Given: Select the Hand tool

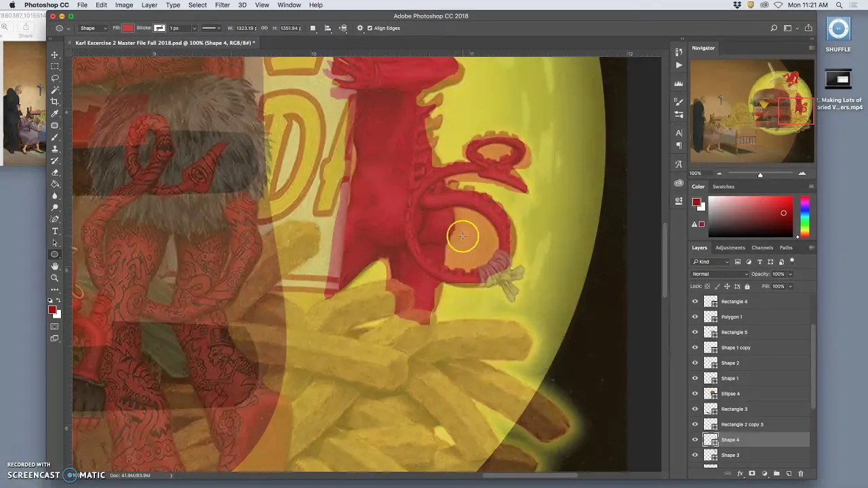Looking at the screenshot, I should [x=55, y=266].
